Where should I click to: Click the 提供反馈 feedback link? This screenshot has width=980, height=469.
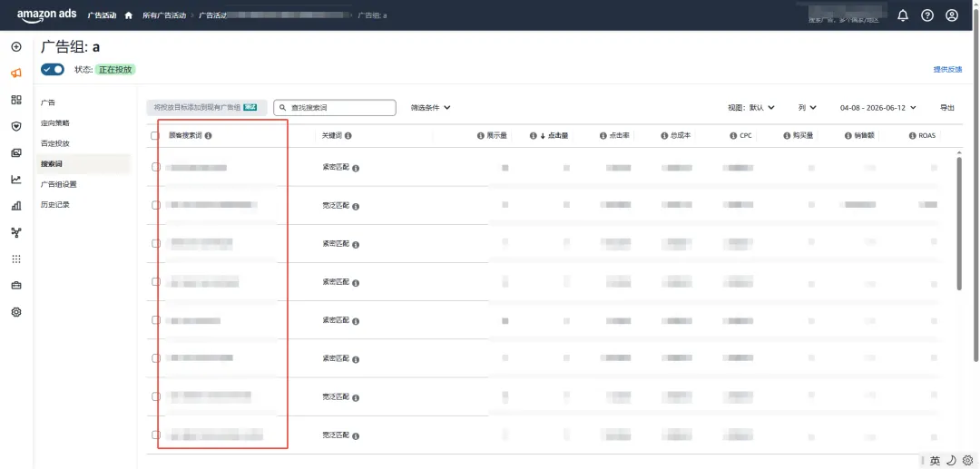click(947, 69)
